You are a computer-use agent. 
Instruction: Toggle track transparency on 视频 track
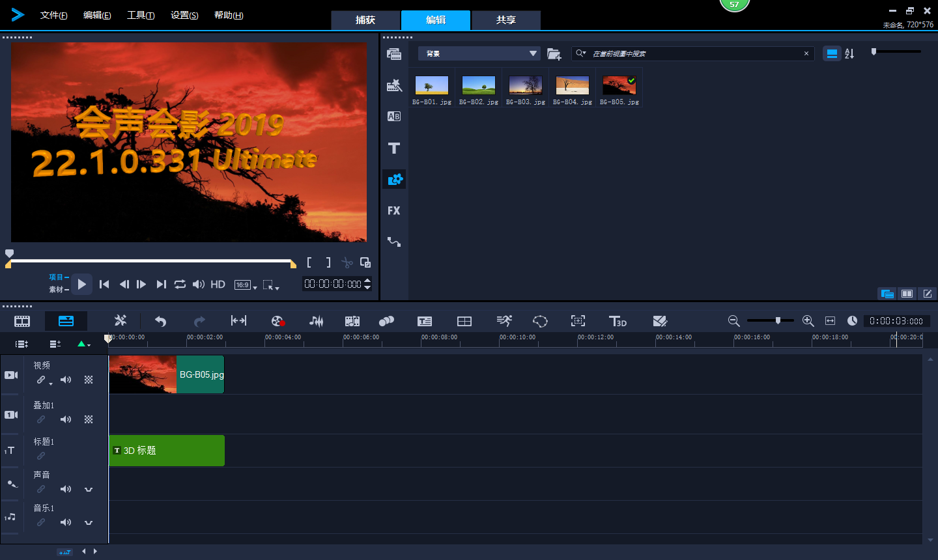[x=89, y=380]
